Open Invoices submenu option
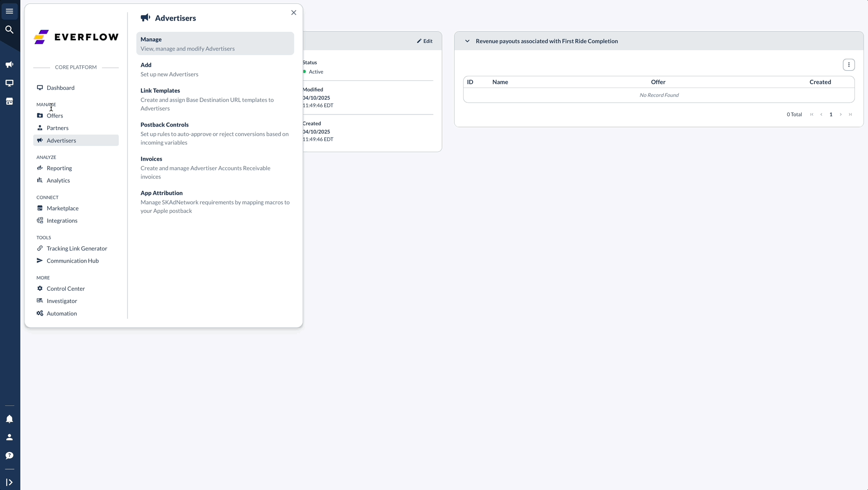This screenshot has width=868, height=490. click(x=215, y=168)
